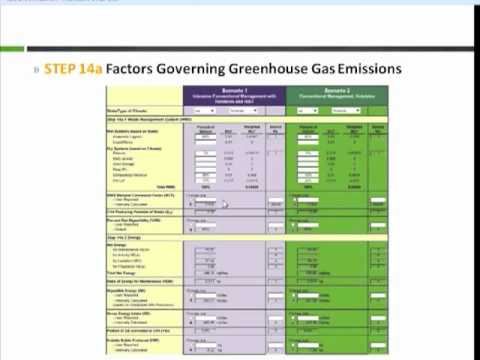The width and height of the screenshot is (480, 360).
Task: Click Scenario 1 MCF user-reported input field
Action: coord(205,200)
